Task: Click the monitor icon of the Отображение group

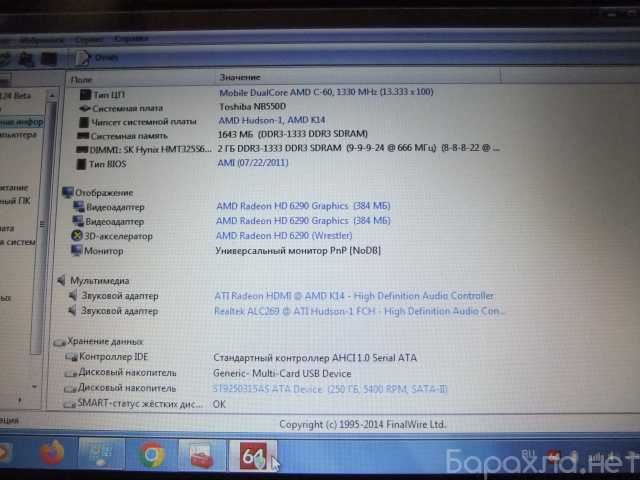Action: pos(68,192)
